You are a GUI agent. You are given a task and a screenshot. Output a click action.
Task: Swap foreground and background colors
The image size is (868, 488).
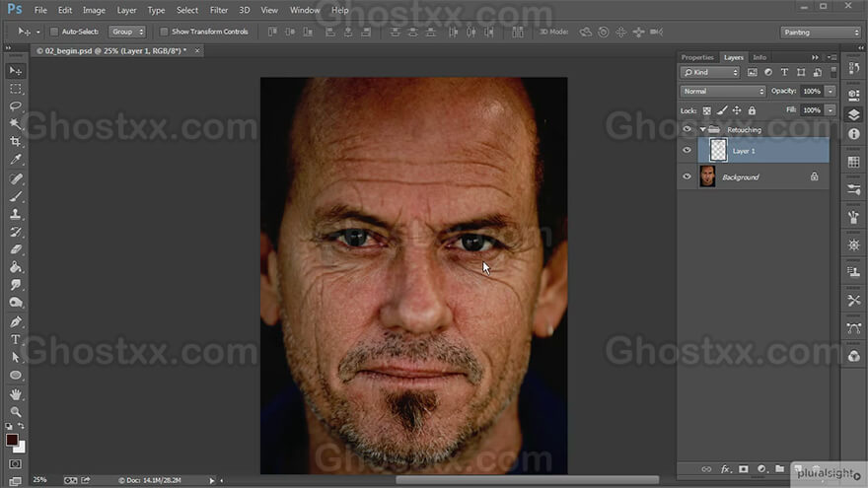21,426
